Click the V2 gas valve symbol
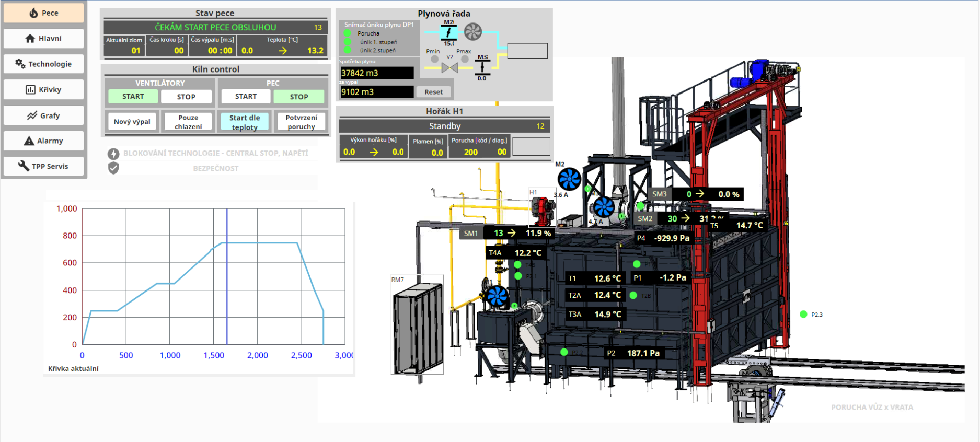This screenshot has height=442, width=980. click(449, 67)
